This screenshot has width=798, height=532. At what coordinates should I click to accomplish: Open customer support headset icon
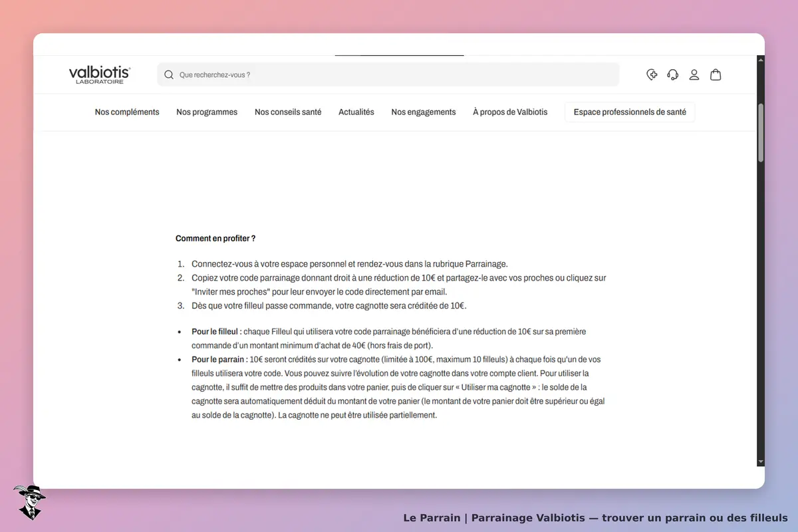[x=673, y=74]
